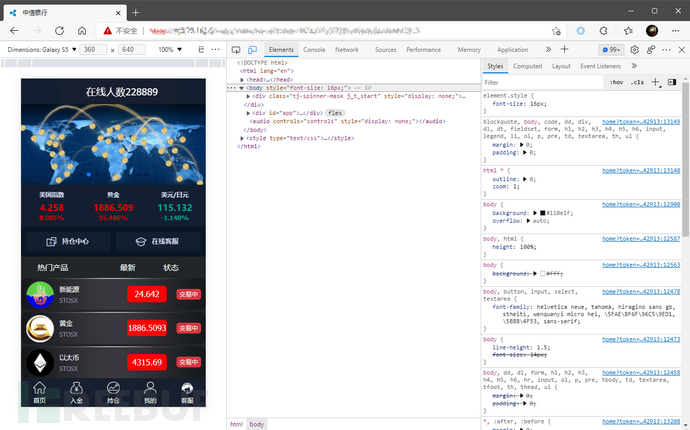Toggle the :hov element state button
690x430 pixels.
coord(616,82)
